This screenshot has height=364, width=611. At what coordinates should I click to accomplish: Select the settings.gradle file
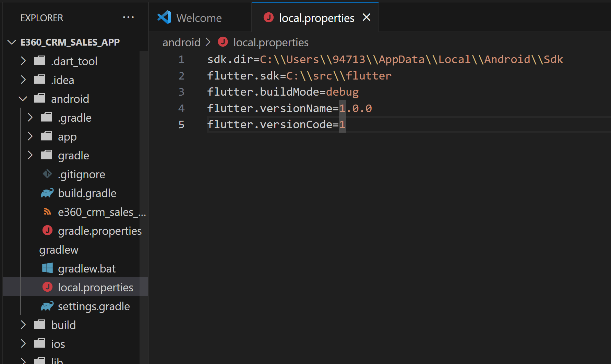coord(94,306)
